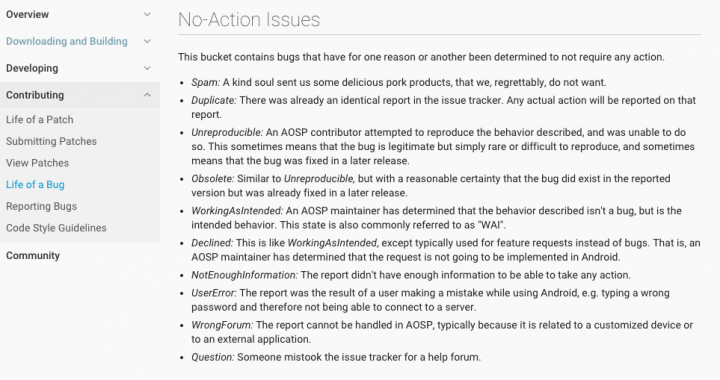Open Life of a Patch page
720x380 pixels.
coord(39,120)
